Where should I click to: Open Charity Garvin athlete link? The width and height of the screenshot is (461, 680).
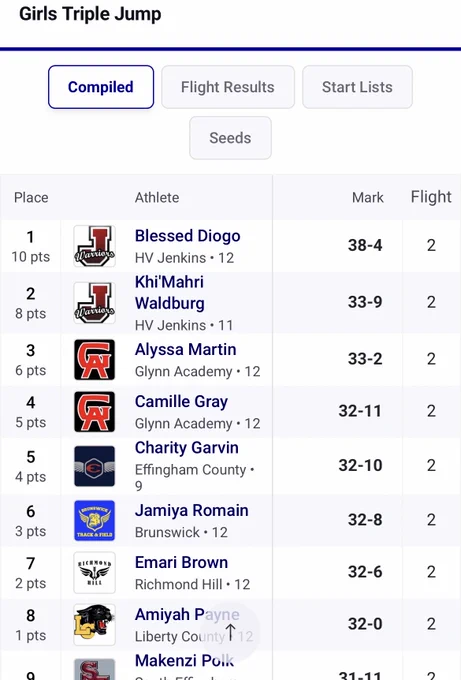point(186,448)
